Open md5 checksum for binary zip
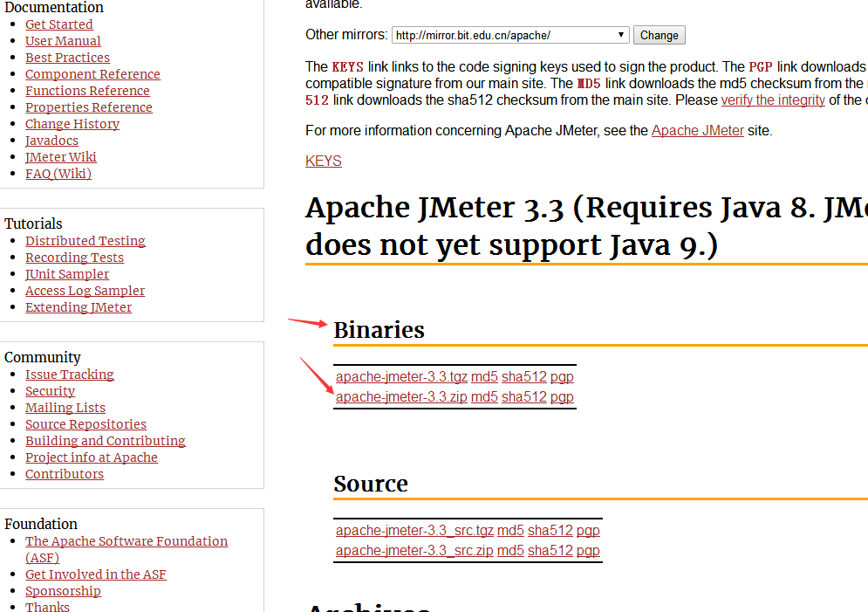This screenshot has width=868, height=612. pyautogui.click(x=484, y=397)
